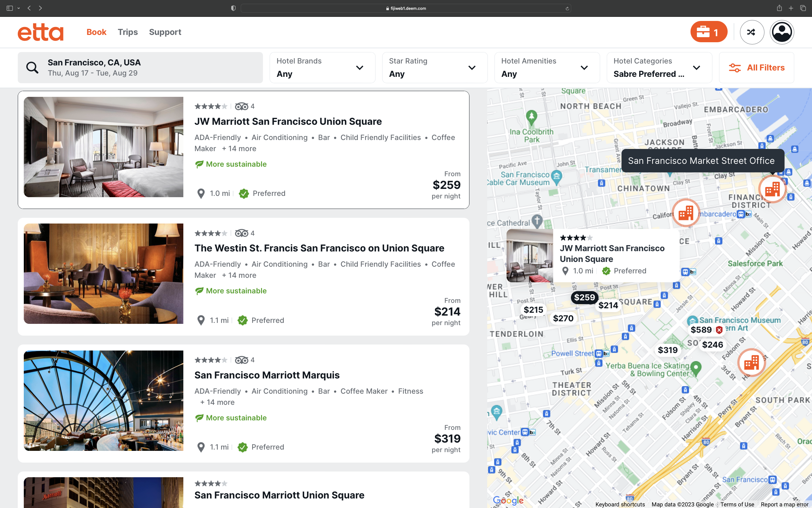Viewport: 812px width, 508px height.
Task: Click green leaf icon on Marriott Marquis card
Action: [x=199, y=418]
